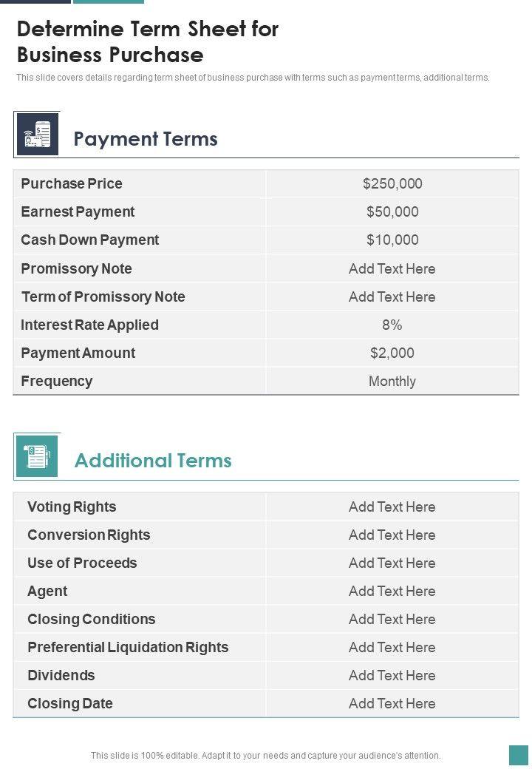Click the Payment Terms invoice icon
532x769 pixels.
[37, 135]
